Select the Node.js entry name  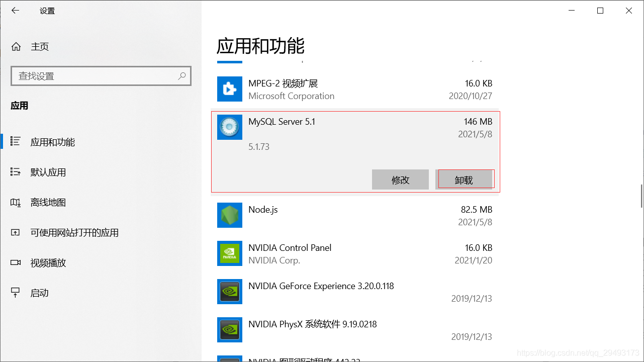click(263, 210)
